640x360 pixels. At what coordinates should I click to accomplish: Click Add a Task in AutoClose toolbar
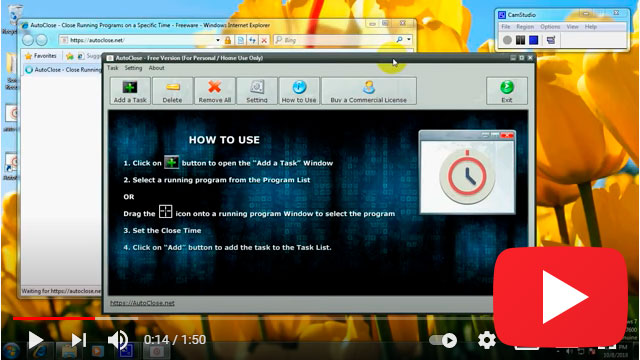point(130,91)
